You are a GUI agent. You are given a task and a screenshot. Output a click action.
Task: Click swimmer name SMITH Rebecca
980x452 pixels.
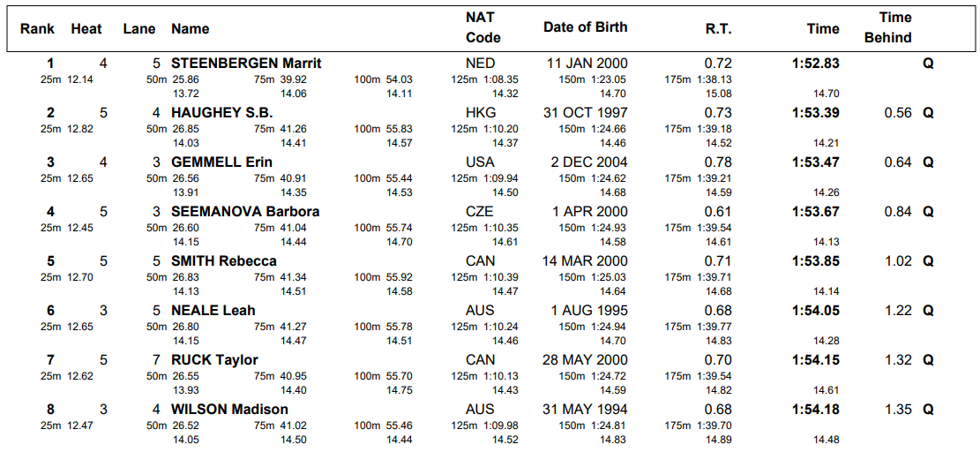(x=224, y=261)
